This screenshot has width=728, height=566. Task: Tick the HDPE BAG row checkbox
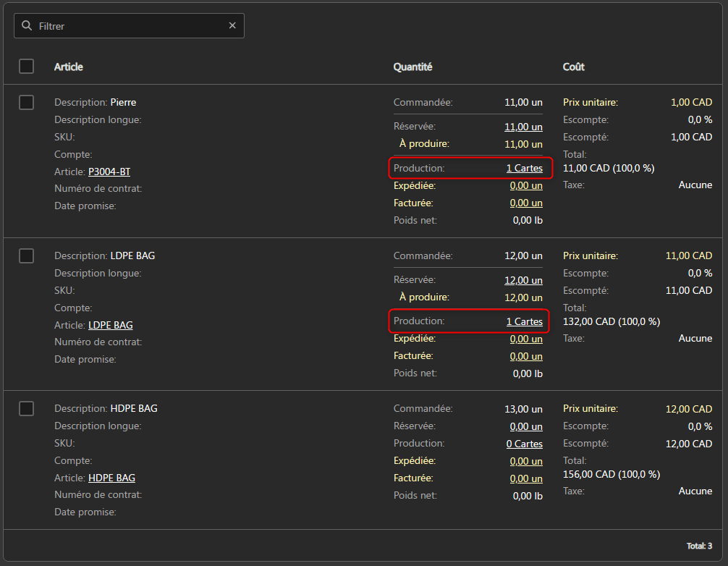tap(27, 408)
